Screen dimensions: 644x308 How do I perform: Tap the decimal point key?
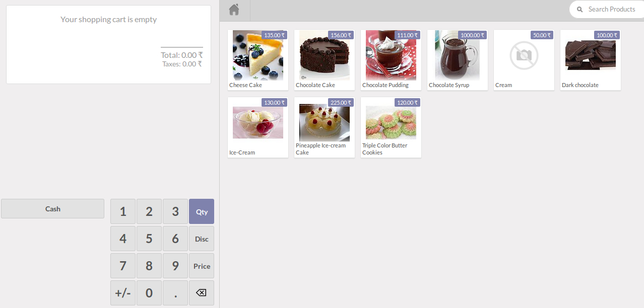tap(175, 293)
